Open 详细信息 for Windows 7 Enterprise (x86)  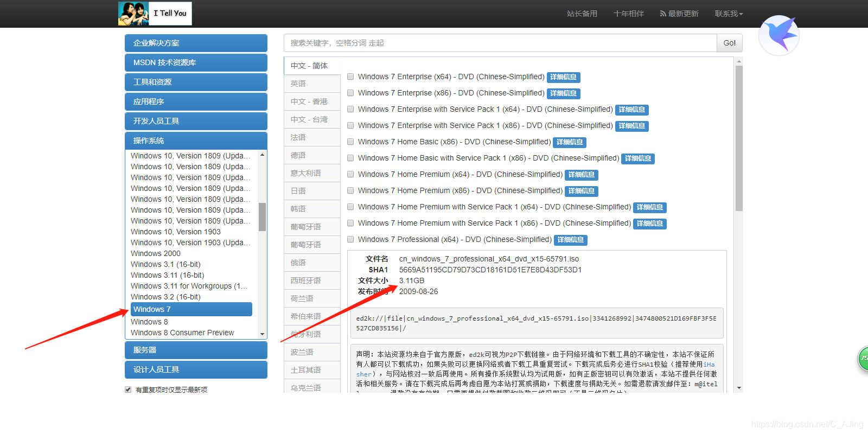564,93
